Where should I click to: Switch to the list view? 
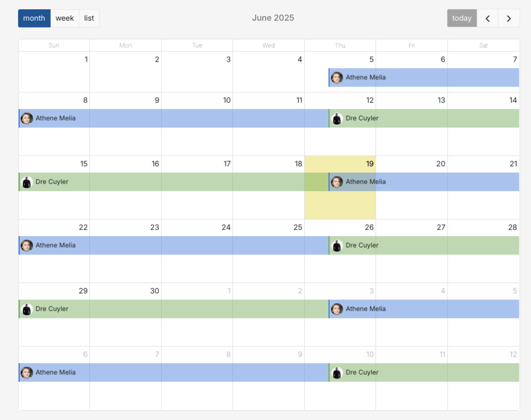(89, 18)
